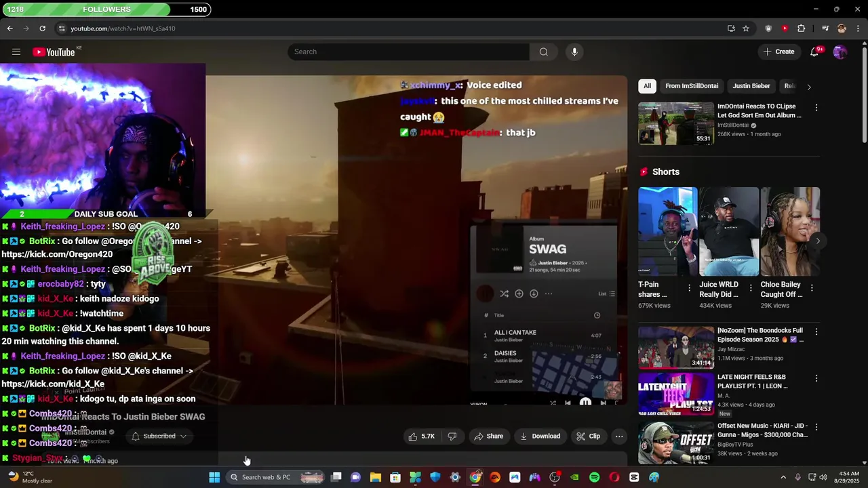Share the video with the Share button
The image size is (868, 488).
pyautogui.click(x=488, y=436)
